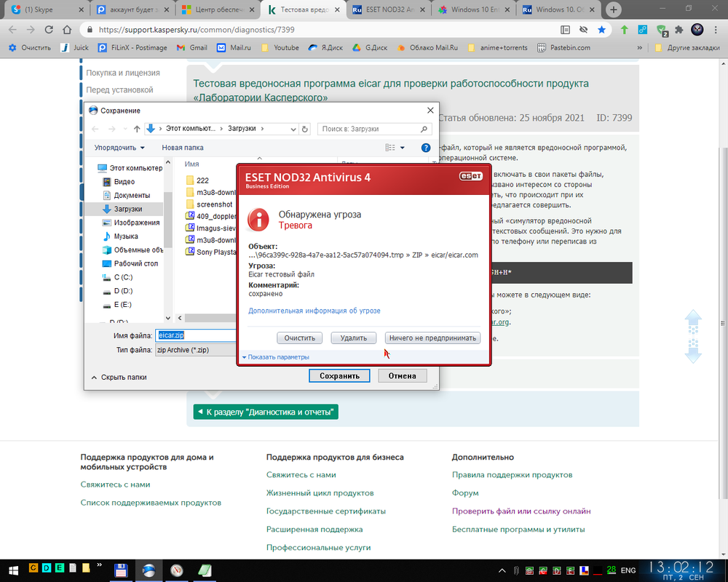Open the Центр обеспечения tab
This screenshot has width=728, height=582.
(x=217, y=9)
